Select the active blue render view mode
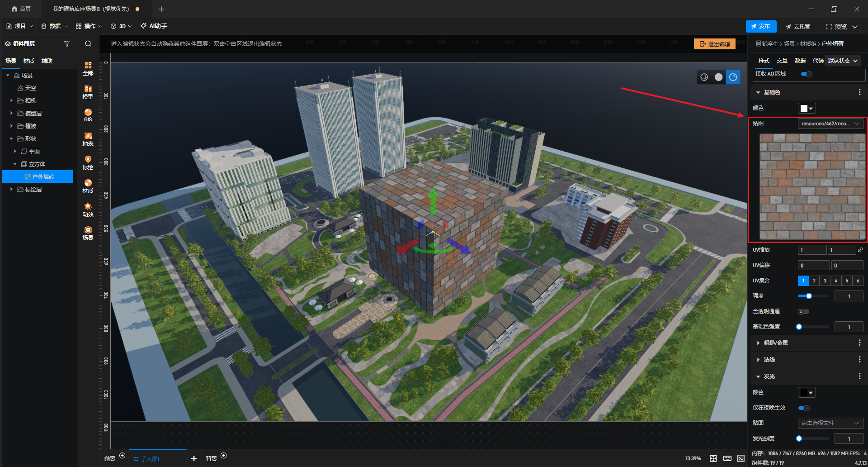 tap(733, 77)
